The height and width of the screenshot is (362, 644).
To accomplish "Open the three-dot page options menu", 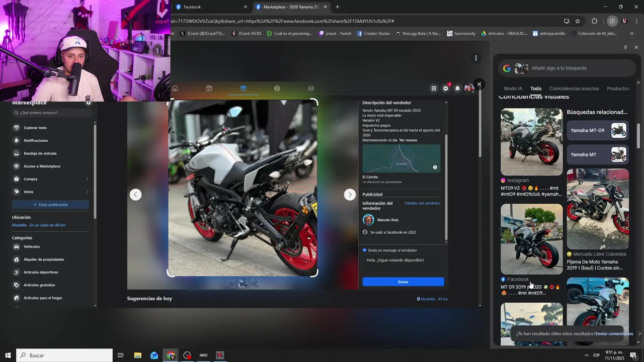I will (x=475, y=58).
